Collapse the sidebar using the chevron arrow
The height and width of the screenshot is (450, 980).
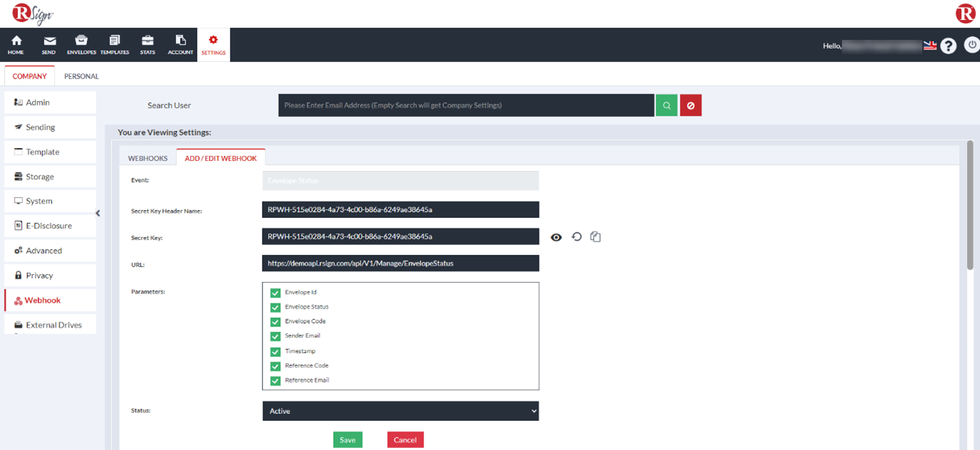tap(98, 212)
